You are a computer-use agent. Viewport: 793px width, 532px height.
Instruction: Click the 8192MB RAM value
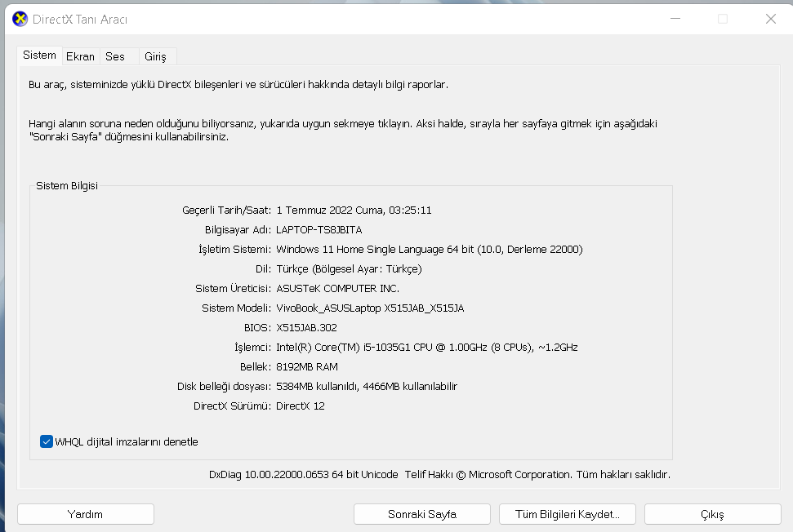pyautogui.click(x=307, y=367)
